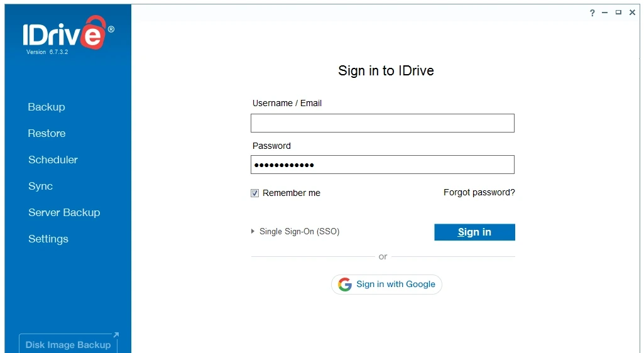Click Sign in with Google button
The height and width of the screenshot is (353, 644).
(x=386, y=285)
